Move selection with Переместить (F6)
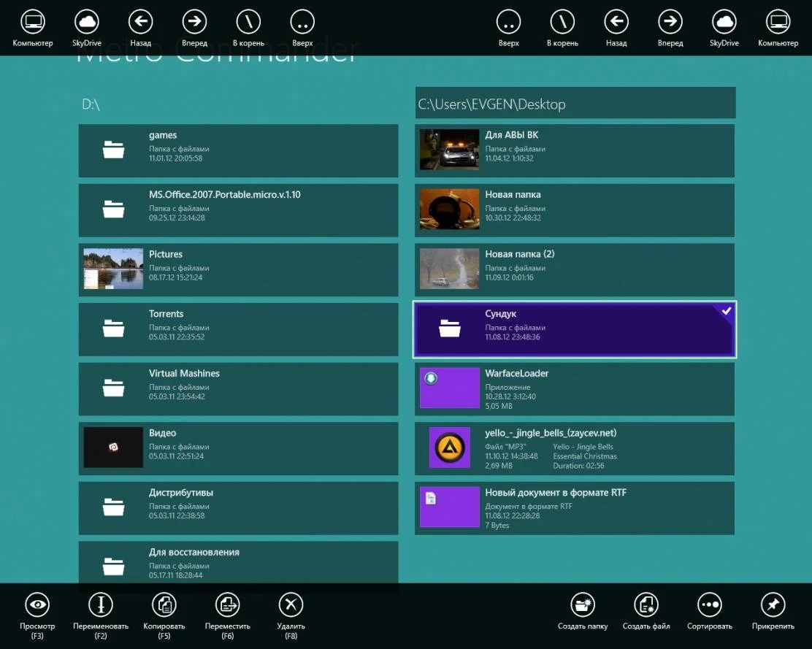This screenshot has height=649, width=812. coord(227,604)
